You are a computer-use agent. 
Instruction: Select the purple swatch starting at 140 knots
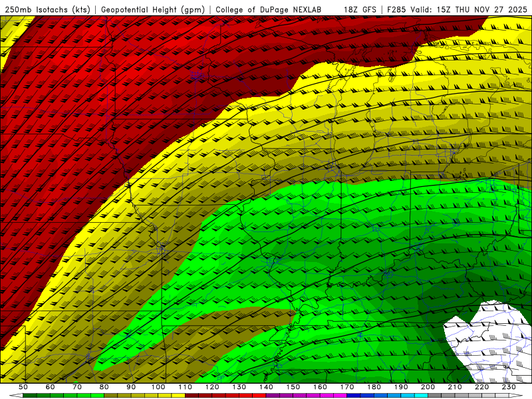click(x=273, y=396)
